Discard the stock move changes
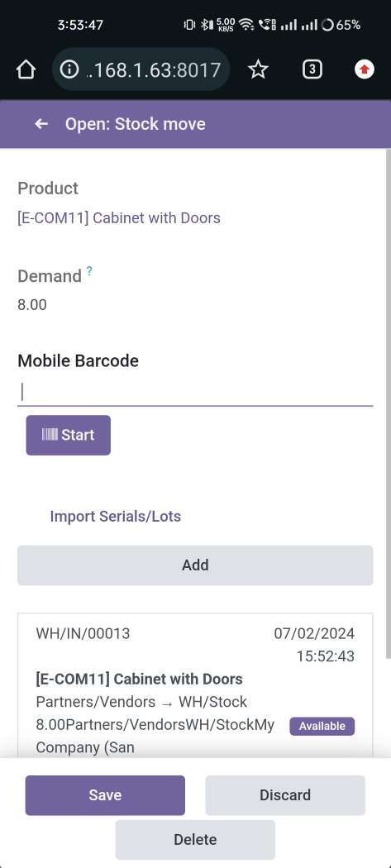Viewport: 391px width, 868px height. tap(285, 795)
